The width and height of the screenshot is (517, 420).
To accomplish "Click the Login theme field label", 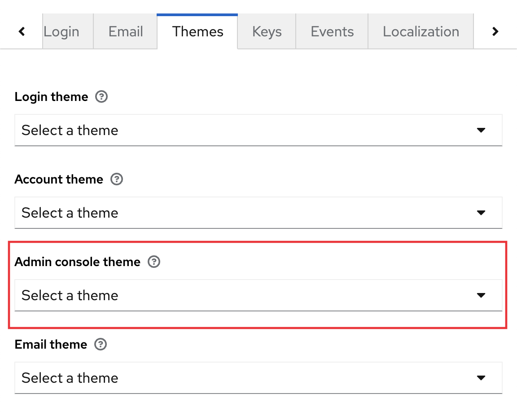I will pos(51,97).
